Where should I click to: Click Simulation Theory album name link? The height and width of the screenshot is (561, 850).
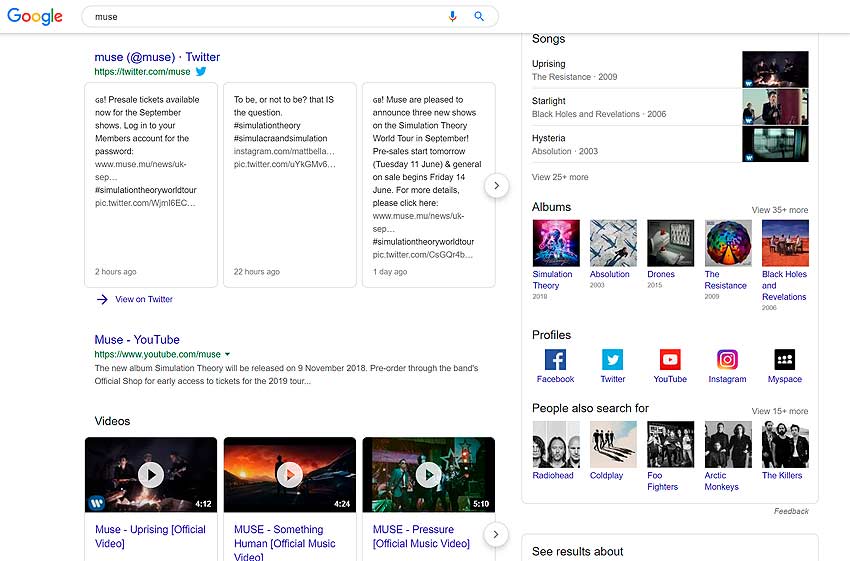pos(552,280)
